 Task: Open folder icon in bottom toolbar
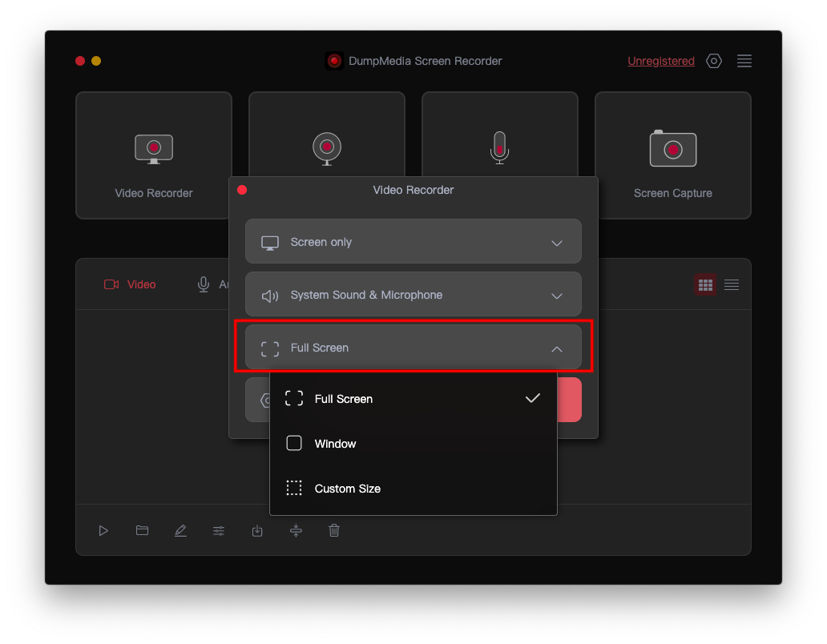(142, 530)
